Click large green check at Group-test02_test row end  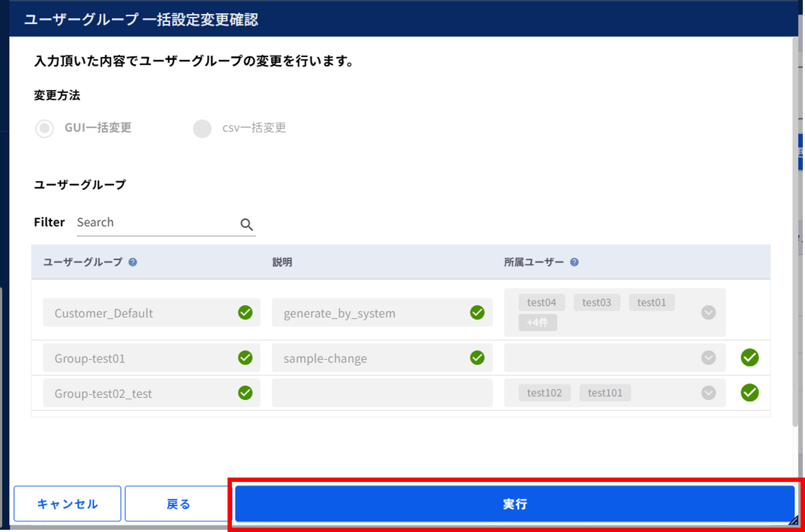click(x=750, y=392)
